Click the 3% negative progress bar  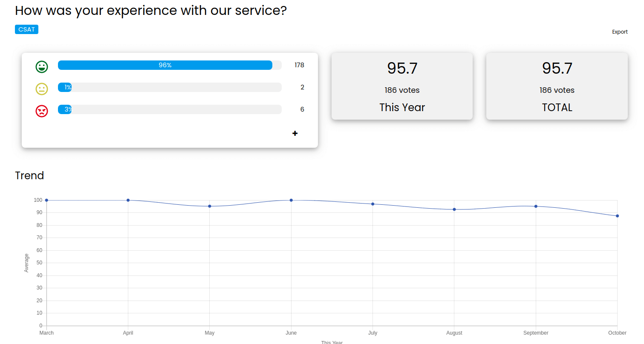click(170, 109)
